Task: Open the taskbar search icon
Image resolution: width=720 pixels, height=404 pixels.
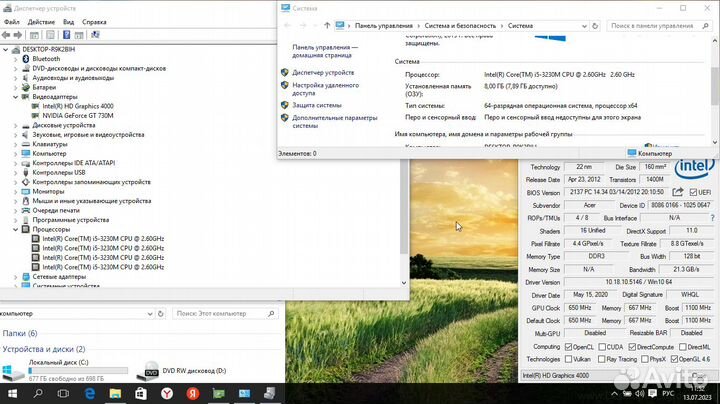Action: [x=38, y=393]
